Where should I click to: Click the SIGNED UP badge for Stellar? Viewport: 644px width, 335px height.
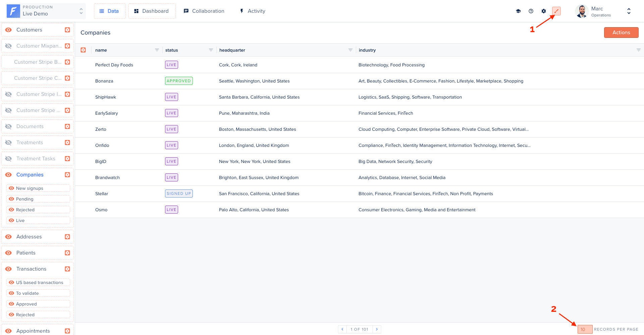tap(179, 193)
